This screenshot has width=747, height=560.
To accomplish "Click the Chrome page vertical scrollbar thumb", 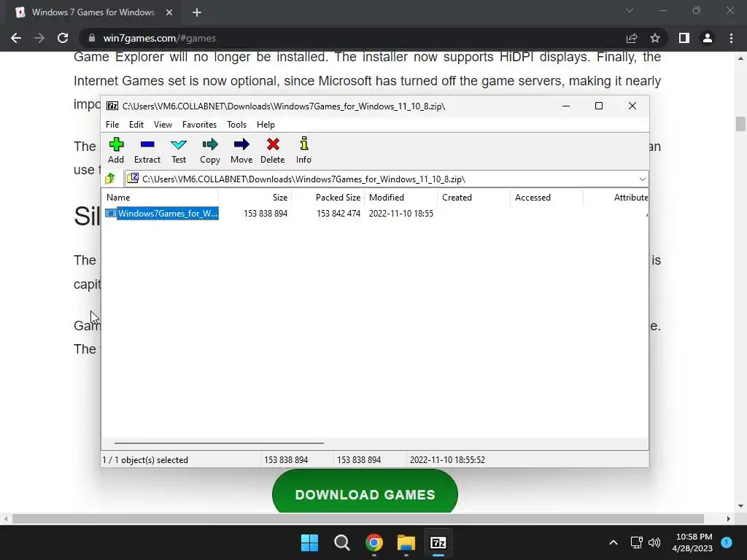I will pyautogui.click(x=740, y=123).
